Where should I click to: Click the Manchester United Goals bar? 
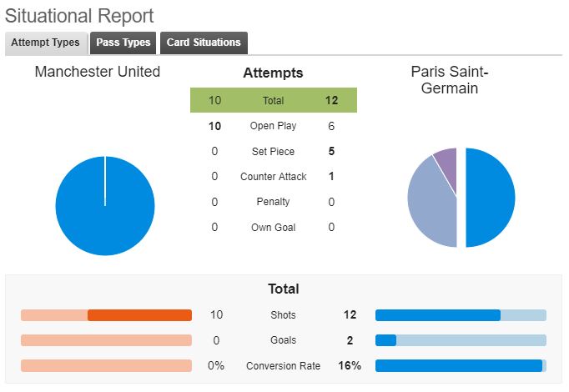(x=106, y=340)
